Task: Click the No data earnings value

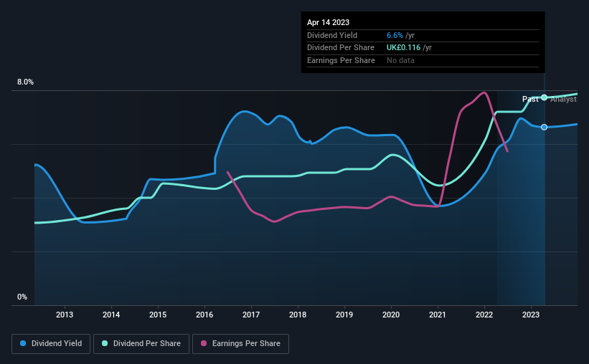Action: click(400, 60)
